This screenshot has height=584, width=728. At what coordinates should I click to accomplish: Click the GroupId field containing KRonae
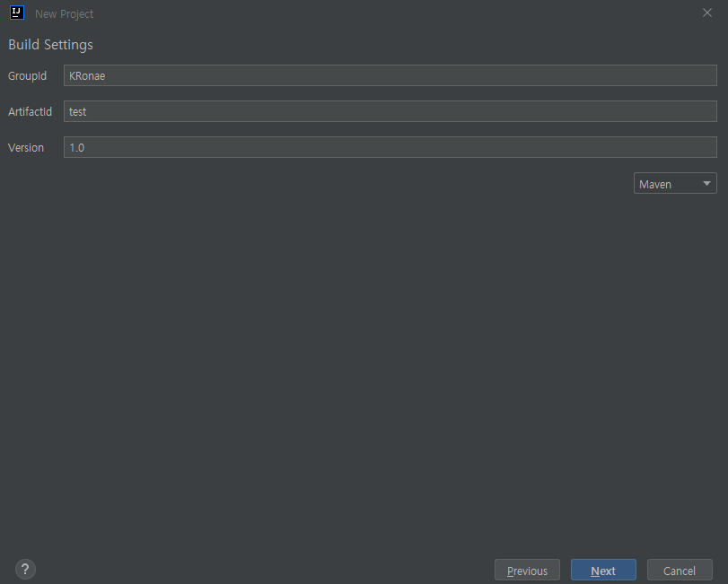tap(390, 75)
